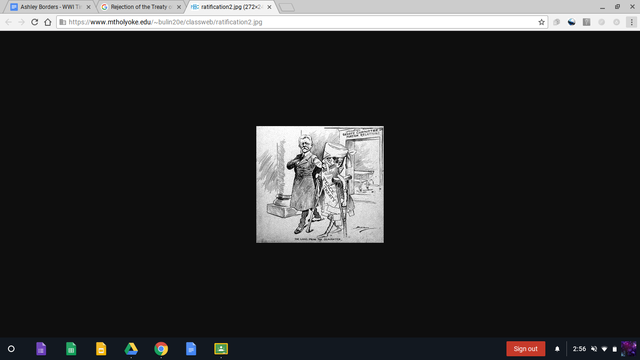The width and height of the screenshot is (640, 360).
Task: Close the Rejection of the Treaty tab
Action: pos(179,7)
